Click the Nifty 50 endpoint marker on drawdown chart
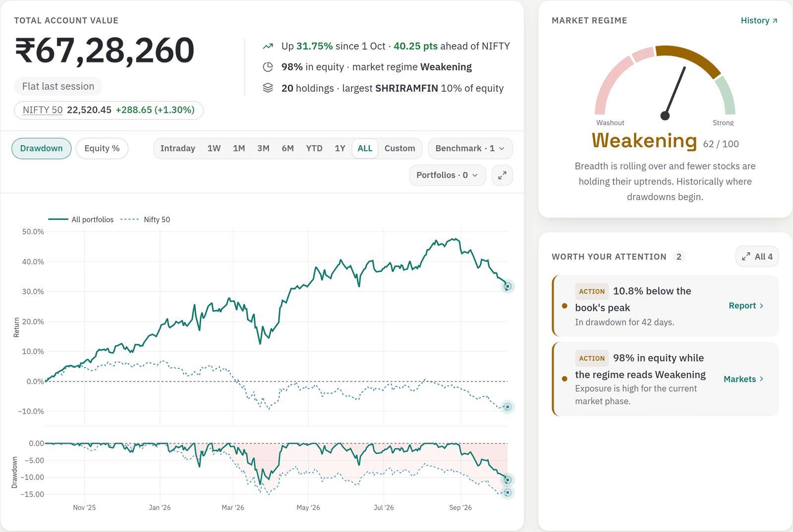Viewport: 793px width, 532px height. [508, 492]
